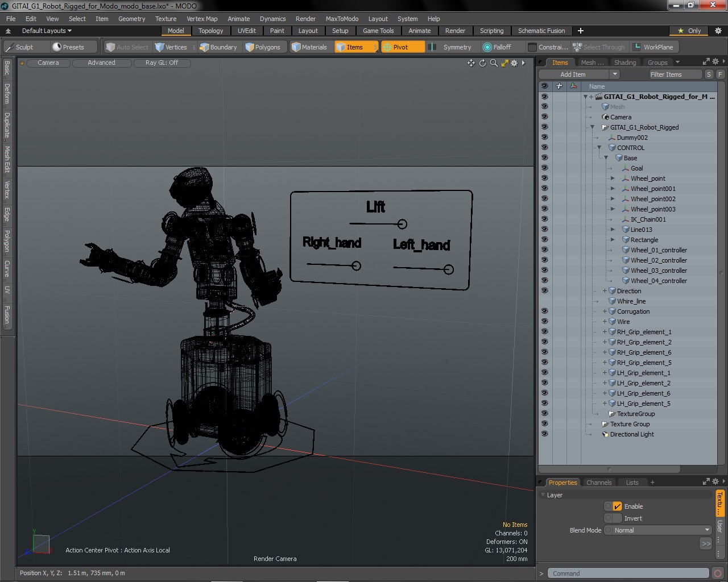Open layout settings gear beside Only
Image resolution: width=728 pixels, height=582 pixels.
718,31
